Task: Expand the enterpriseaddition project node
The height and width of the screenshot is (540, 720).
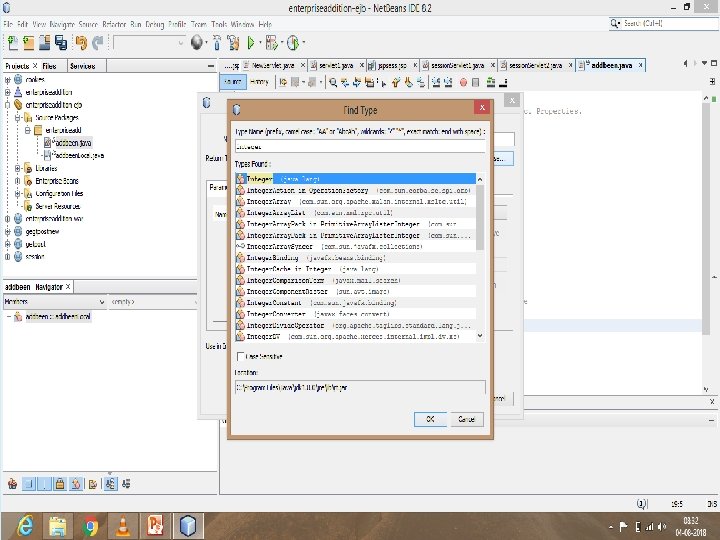Action: 7,92
